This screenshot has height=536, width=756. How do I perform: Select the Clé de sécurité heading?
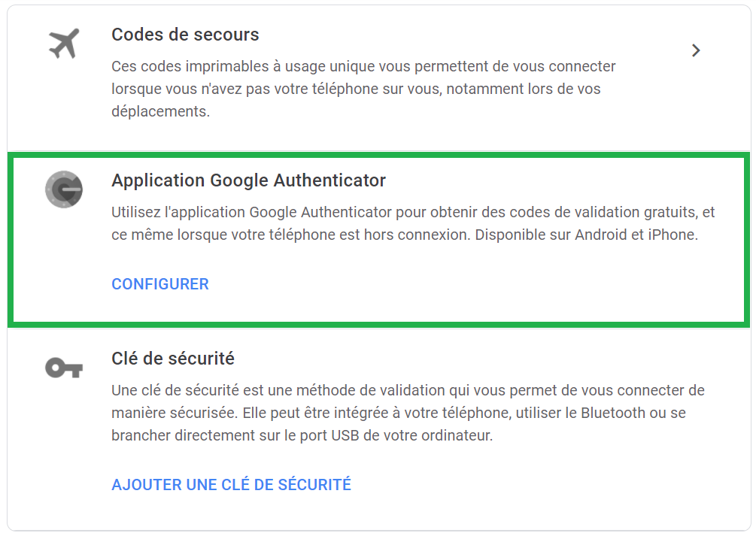(x=173, y=359)
